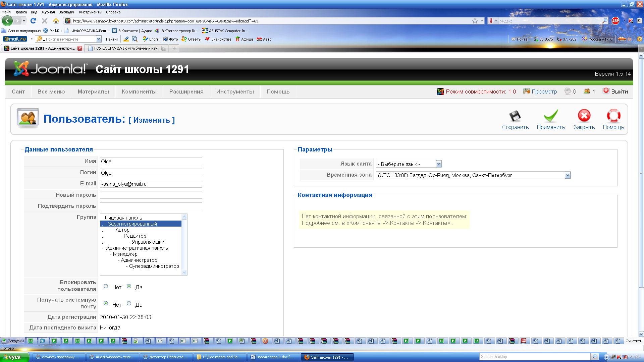The height and width of the screenshot is (362, 644).
Task: Open the Компоненты menu
Action: click(x=139, y=92)
